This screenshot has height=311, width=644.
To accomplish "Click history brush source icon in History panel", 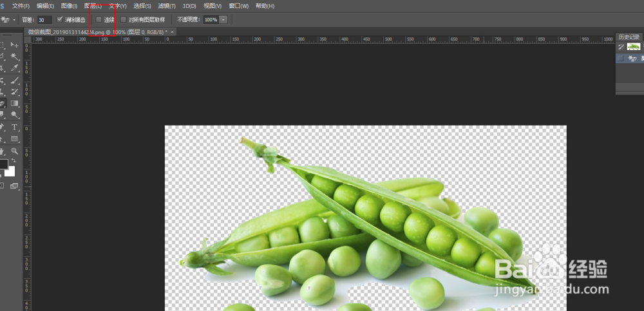I will pyautogui.click(x=621, y=47).
